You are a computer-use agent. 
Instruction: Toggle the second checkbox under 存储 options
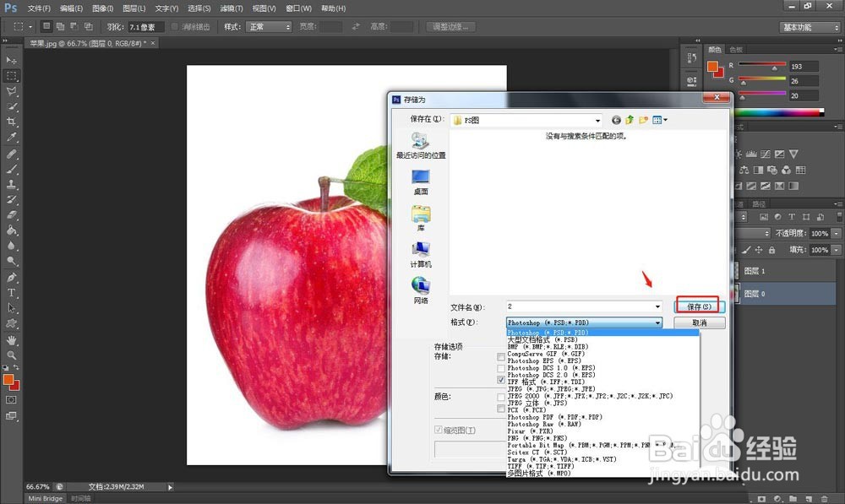tap(501, 369)
